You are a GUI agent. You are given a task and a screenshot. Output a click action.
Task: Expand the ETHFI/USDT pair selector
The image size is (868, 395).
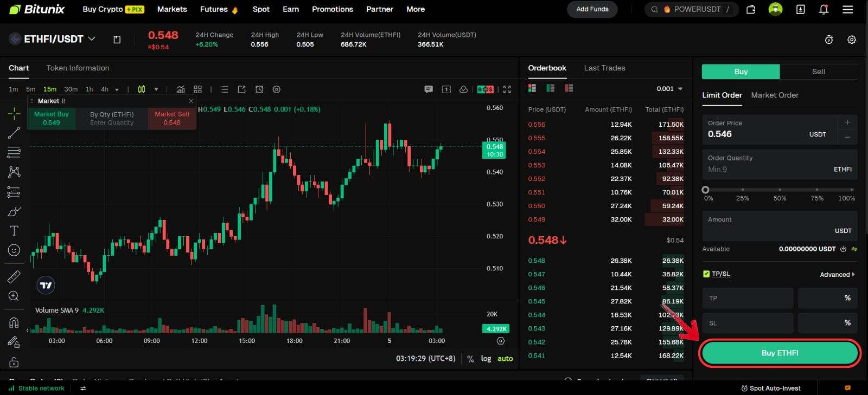coord(92,38)
